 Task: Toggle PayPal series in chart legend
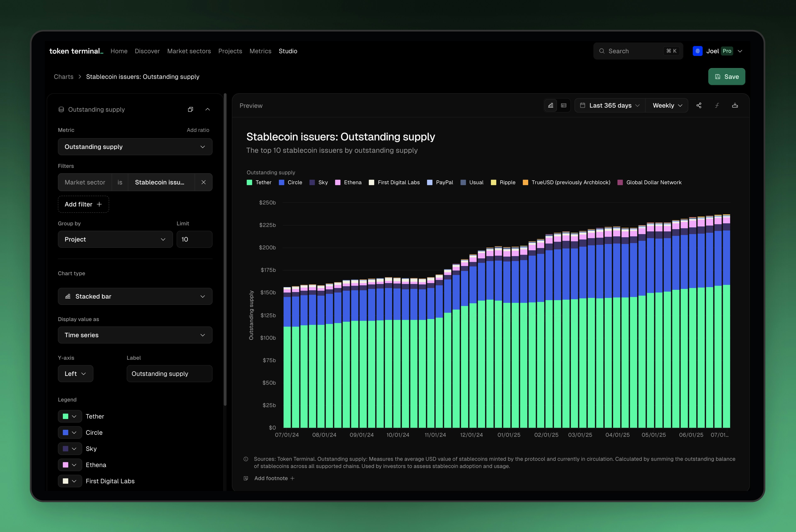440,183
